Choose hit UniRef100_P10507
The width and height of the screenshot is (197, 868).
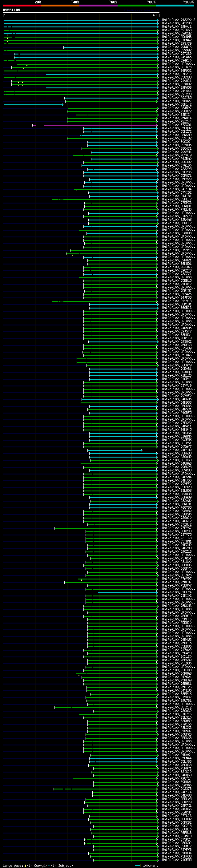pos(176,731)
